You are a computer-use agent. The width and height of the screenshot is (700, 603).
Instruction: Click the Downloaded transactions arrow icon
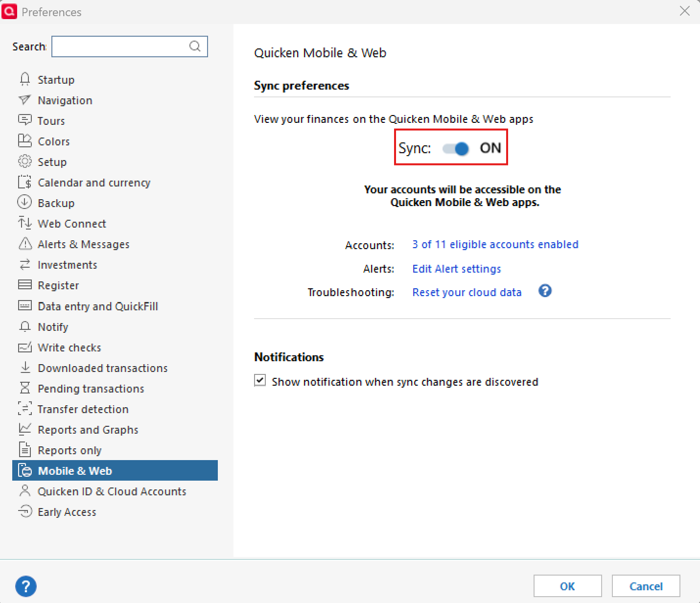pos(25,367)
